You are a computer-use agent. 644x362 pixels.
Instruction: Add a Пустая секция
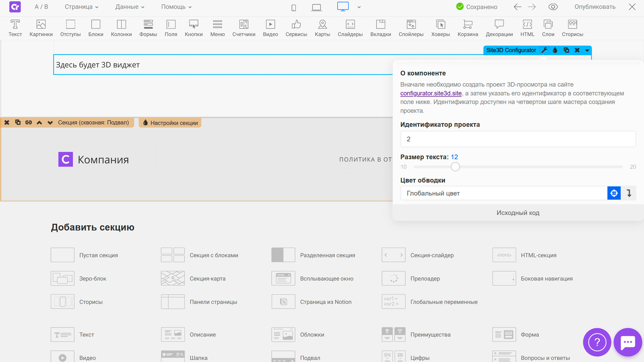tap(84, 255)
